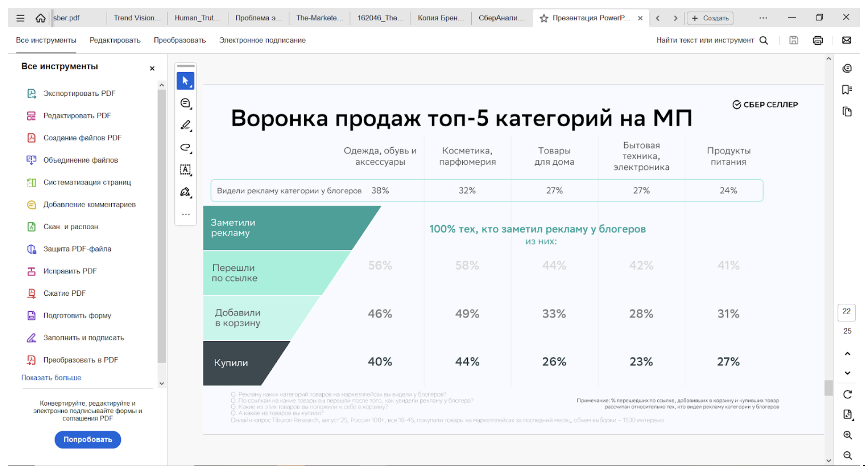
Task: Star the current presentation tab
Action: click(x=544, y=18)
